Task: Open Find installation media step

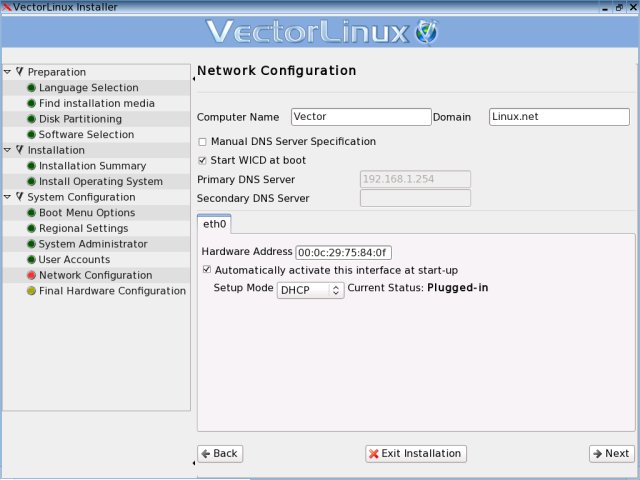Action: coord(97,103)
